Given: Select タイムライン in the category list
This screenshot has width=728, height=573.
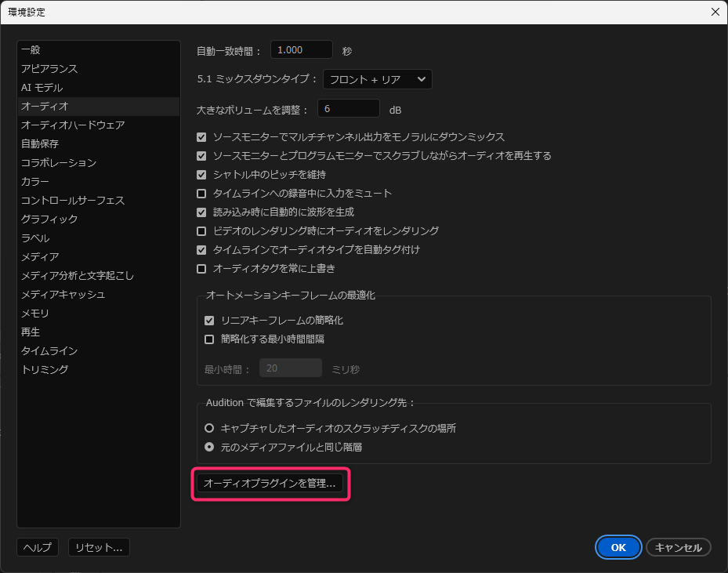Looking at the screenshot, I should (x=49, y=351).
